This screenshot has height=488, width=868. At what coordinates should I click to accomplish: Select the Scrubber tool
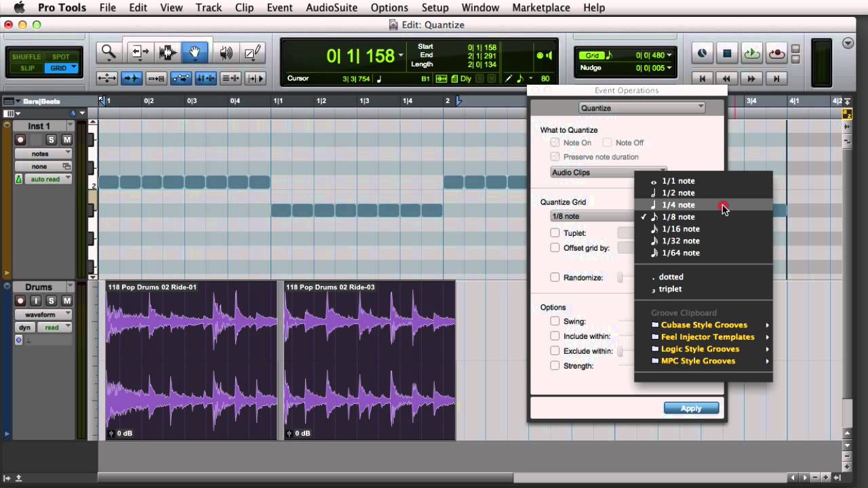pyautogui.click(x=226, y=52)
